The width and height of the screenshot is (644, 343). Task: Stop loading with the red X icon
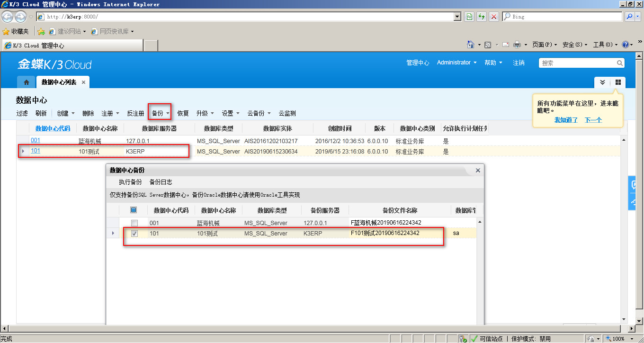coord(494,17)
